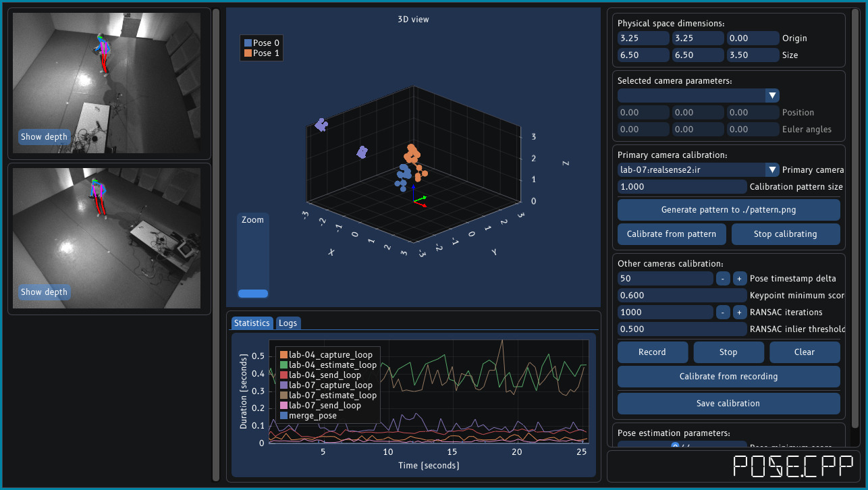Switch to the Logs tab
The width and height of the screenshot is (868, 490).
(x=288, y=323)
